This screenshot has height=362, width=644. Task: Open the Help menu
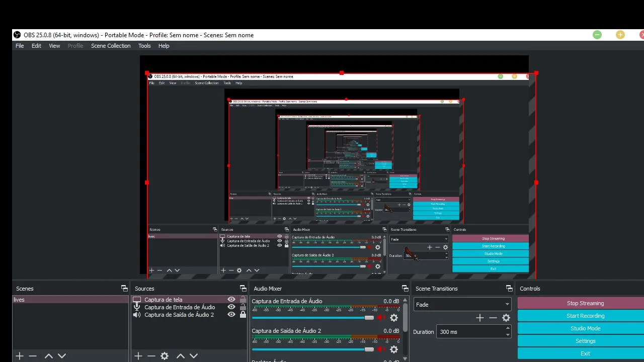click(164, 46)
